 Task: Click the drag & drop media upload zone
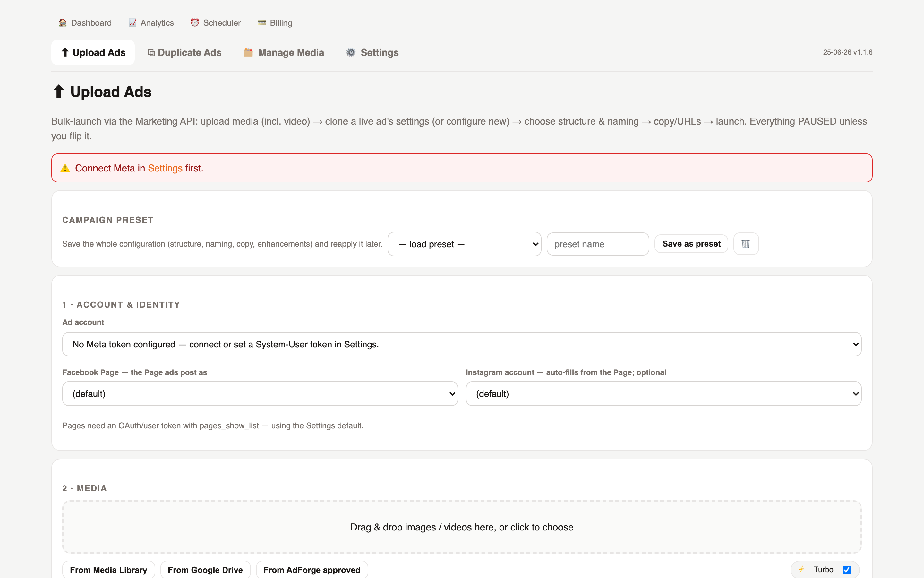(x=462, y=527)
